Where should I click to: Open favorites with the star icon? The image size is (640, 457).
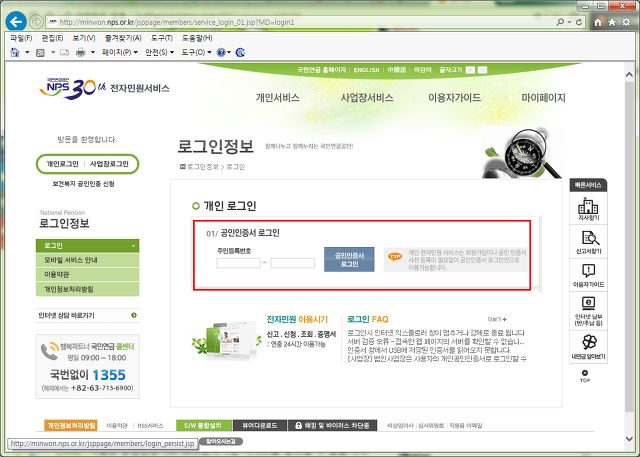(612, 22)
